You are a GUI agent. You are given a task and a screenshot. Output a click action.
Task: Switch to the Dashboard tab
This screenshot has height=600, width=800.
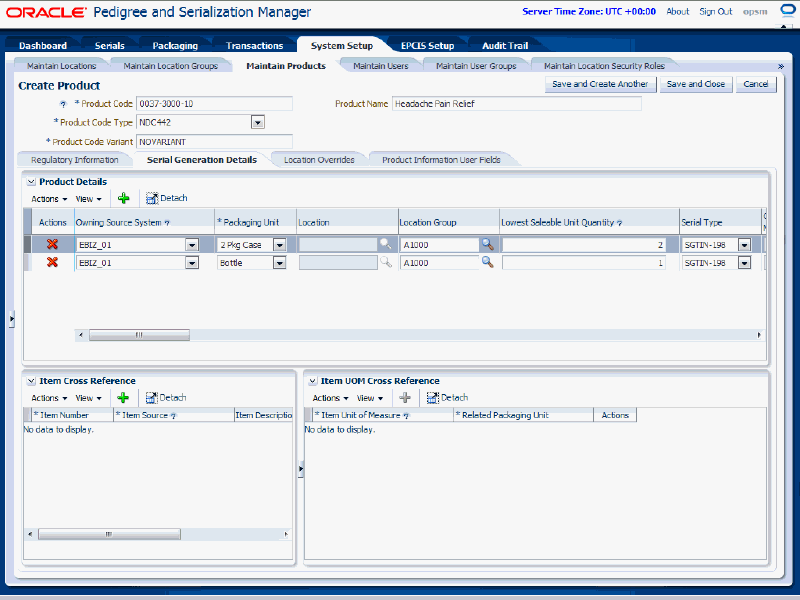43,45
